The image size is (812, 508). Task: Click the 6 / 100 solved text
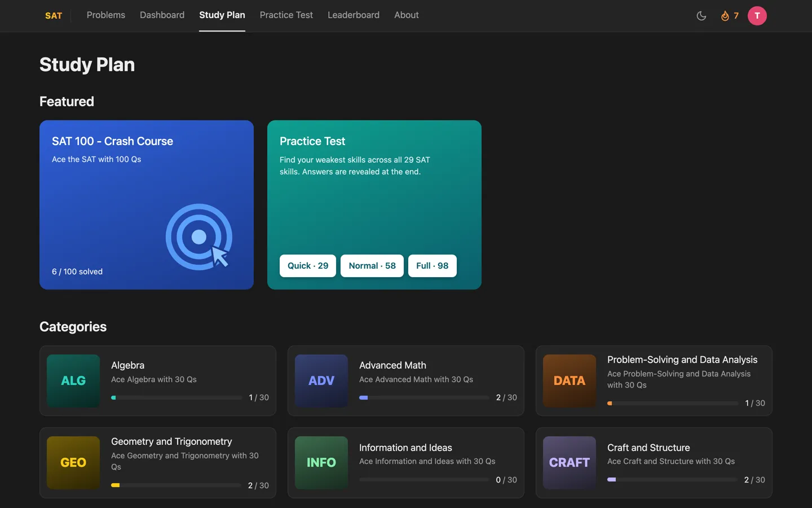pos(77,271)
